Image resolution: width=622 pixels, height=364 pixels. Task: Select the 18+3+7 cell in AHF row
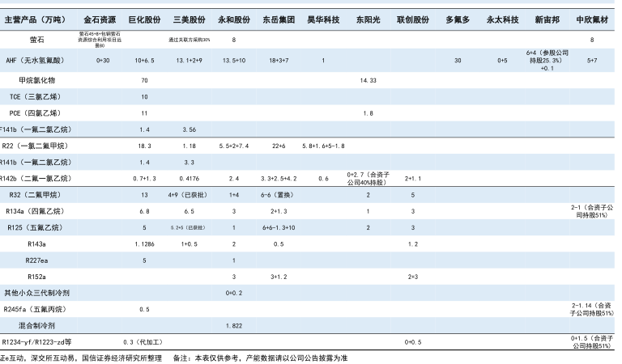click(x=279, y=61)
